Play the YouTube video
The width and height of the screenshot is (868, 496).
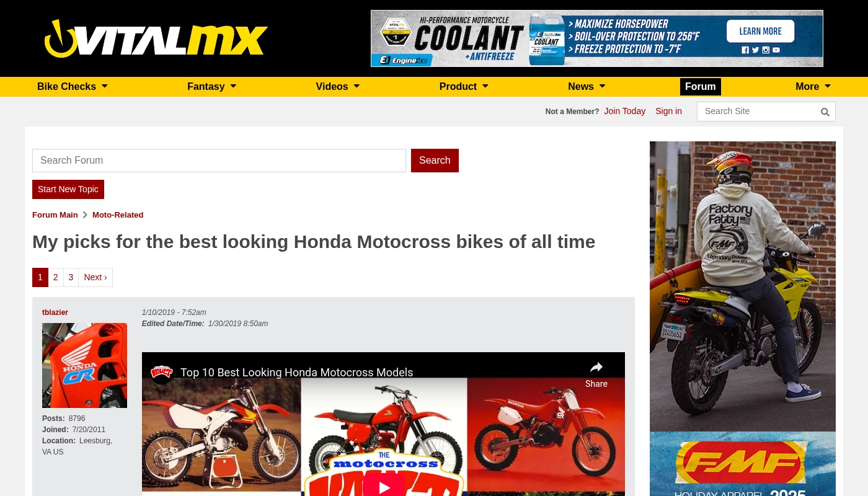(384, 485)
